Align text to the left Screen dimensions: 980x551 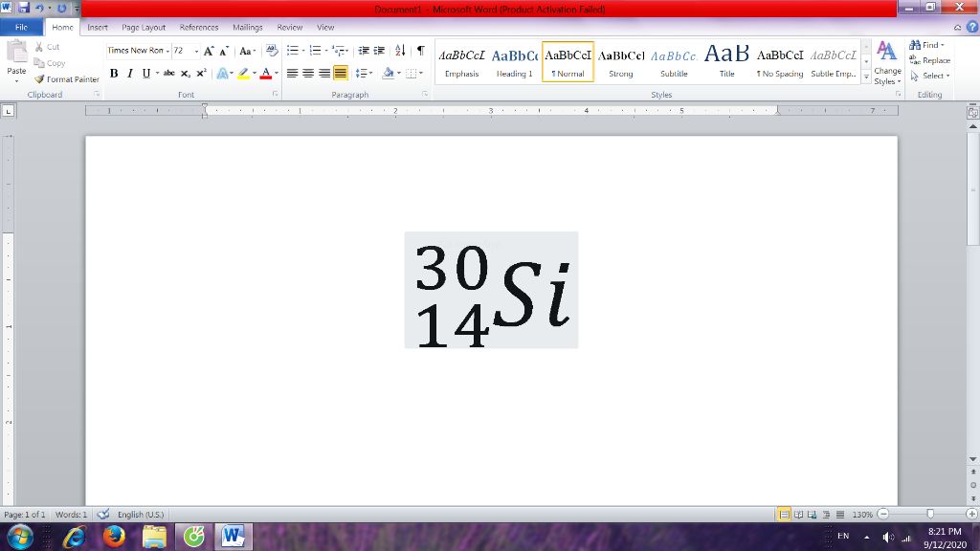point(292,74)
